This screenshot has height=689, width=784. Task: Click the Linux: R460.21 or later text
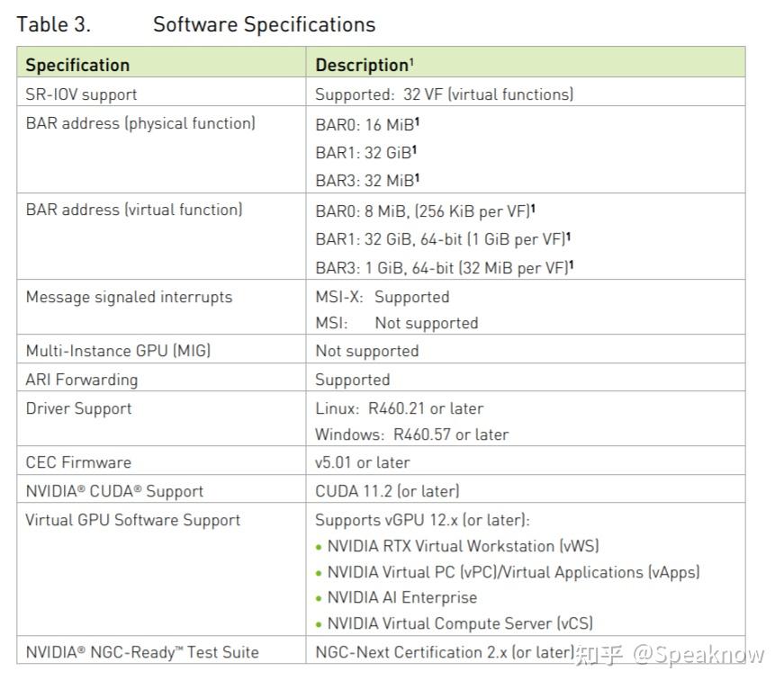coord(399,408)
